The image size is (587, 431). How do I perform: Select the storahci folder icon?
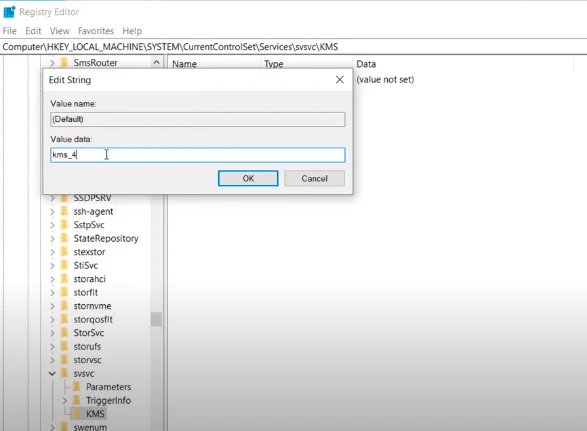[64, 279]
